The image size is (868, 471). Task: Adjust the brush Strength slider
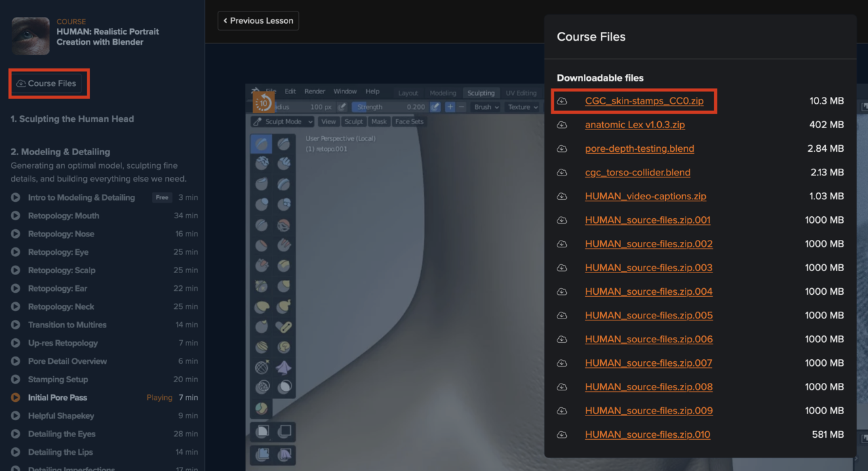pyautogui.click(x=390, y=107)
